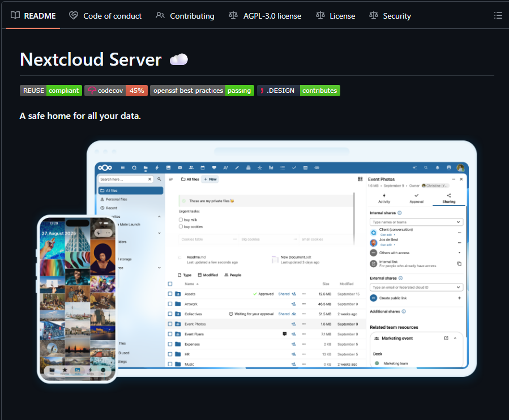Toggle the navigation collapse icon beside All files
The height and width of the screenshot is (420, 509).
coord(171,179)
